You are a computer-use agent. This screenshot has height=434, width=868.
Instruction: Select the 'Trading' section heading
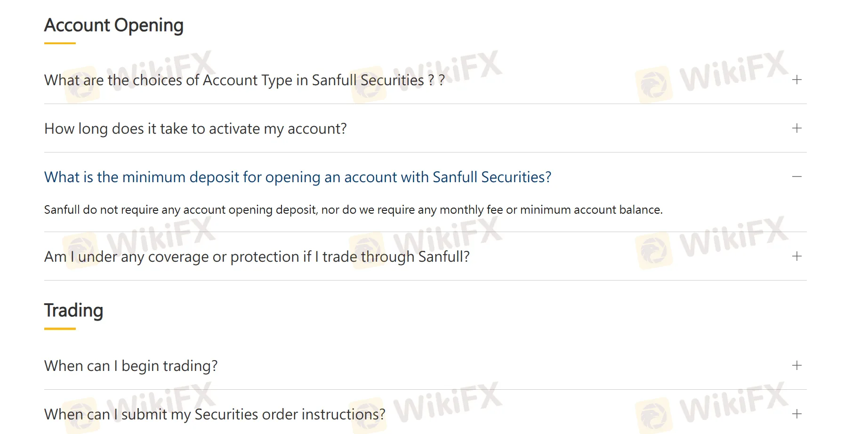(x=73, y=310)
